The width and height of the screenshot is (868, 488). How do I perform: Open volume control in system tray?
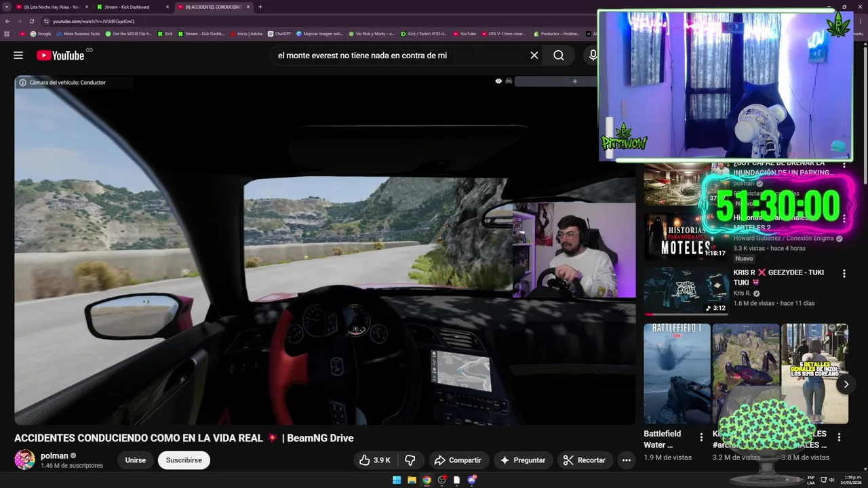[832, 480]
